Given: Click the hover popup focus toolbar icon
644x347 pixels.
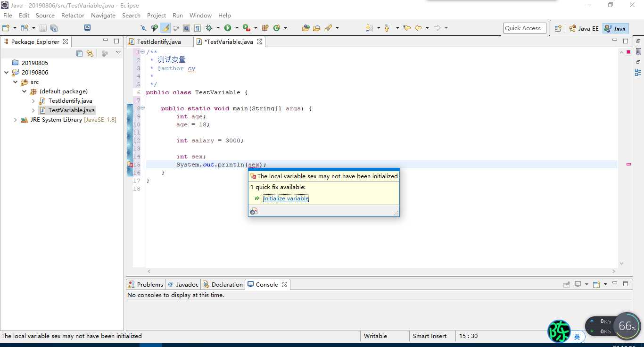Looking at the screenshot, I should (254, 211).
